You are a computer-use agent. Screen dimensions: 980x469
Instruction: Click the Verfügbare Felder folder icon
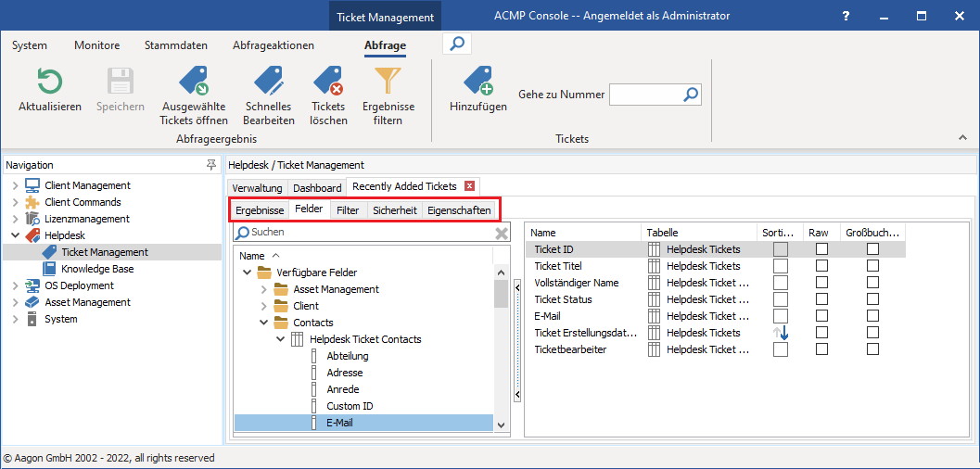pyautogui.click(x=264, y=273)
